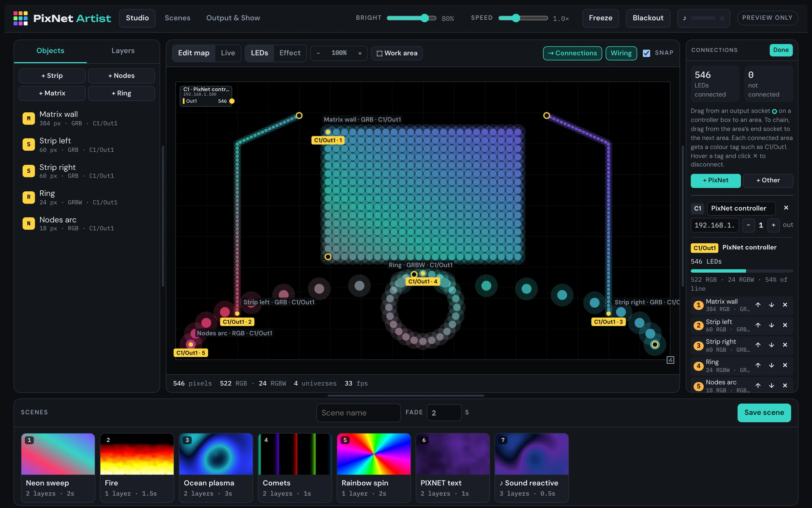Toggle Connections mode
812x508 pixels.
coord(572,53)
